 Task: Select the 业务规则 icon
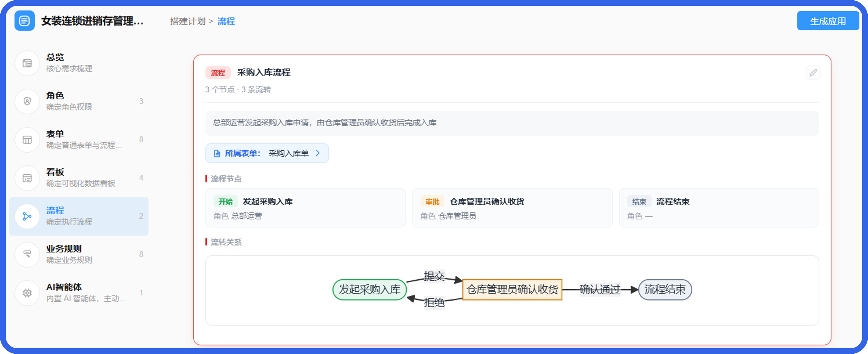click(x=27, y=254)
